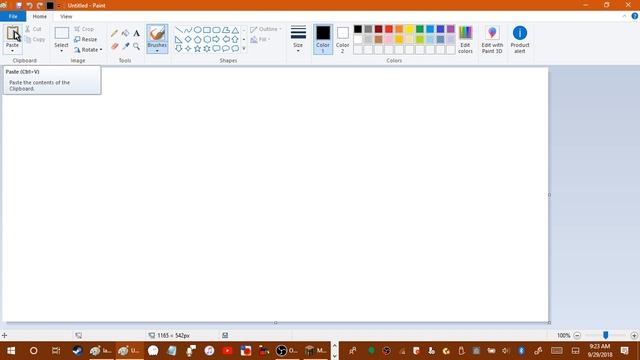Activate Color 1 foreground selector
This screenshot has height=360, width=640.
(323, 39)
